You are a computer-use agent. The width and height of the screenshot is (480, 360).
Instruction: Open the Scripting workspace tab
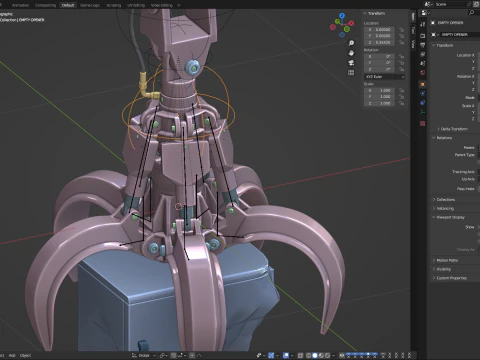(114, 5)
